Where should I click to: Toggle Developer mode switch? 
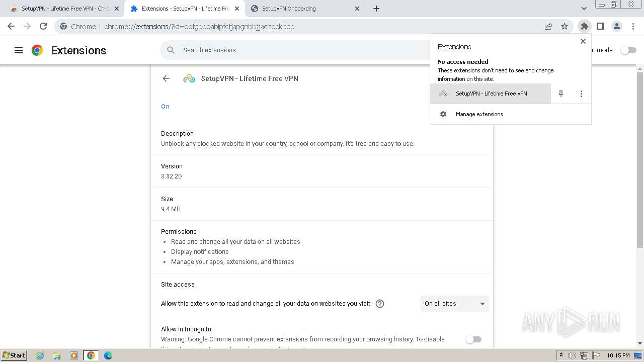628,50
